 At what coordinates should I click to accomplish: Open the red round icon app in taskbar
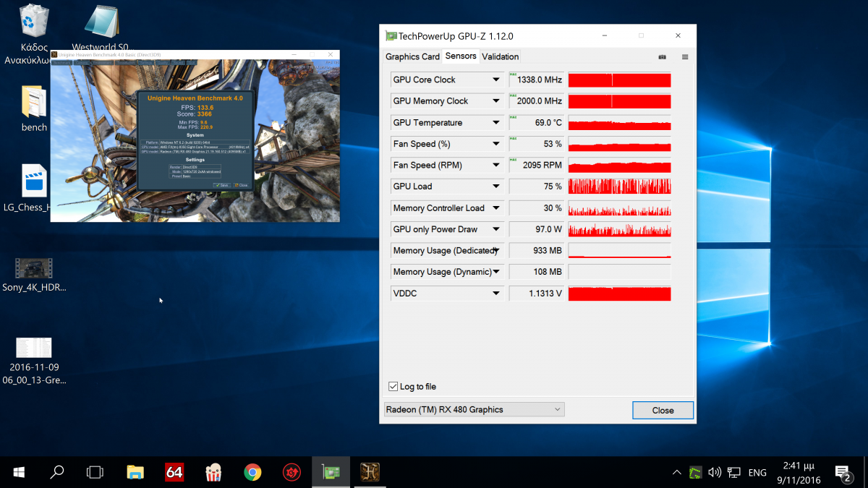[x=292, y=472]
